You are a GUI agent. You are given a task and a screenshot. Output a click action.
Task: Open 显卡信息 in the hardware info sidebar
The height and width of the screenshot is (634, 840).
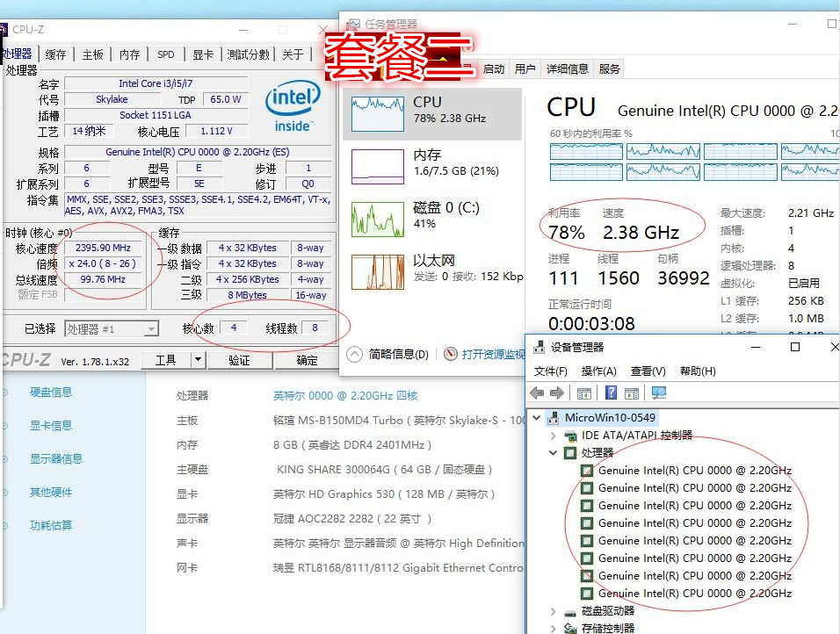pyautogui.click(x=51, y=426)
